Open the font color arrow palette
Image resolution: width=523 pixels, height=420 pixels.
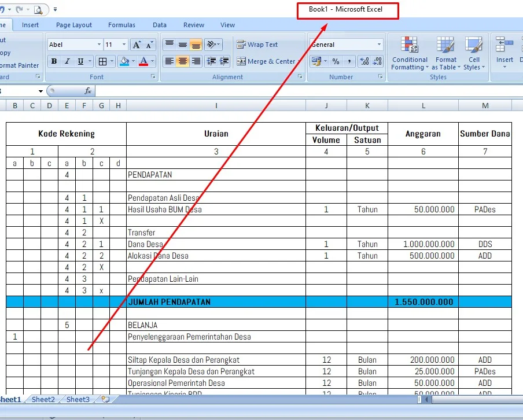153,61
